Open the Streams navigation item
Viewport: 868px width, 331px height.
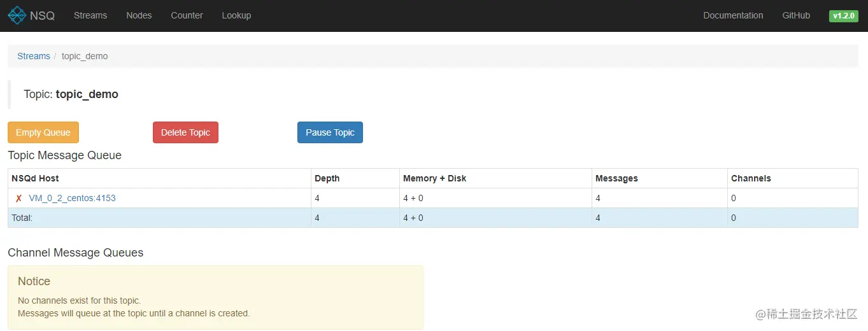(90, 15)
